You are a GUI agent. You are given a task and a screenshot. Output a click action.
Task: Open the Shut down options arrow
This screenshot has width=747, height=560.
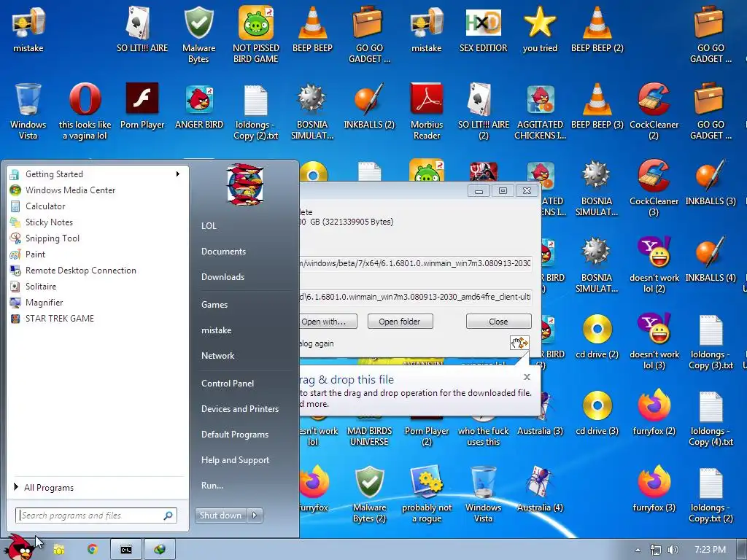click(x=255, y=516)
